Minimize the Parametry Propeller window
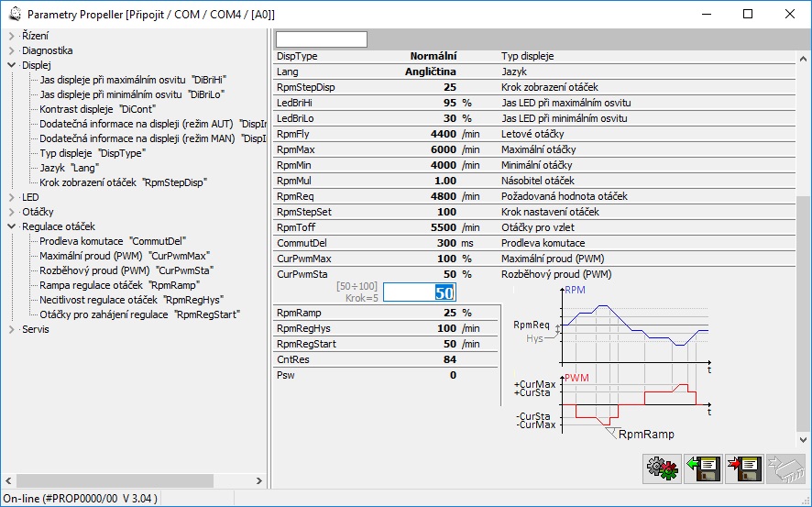The height and width of the screenshot is (507, 812). coord(707,14)
